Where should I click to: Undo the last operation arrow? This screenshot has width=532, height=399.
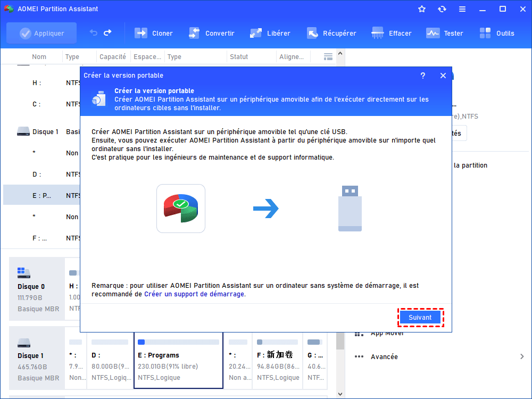pos(94,33)
